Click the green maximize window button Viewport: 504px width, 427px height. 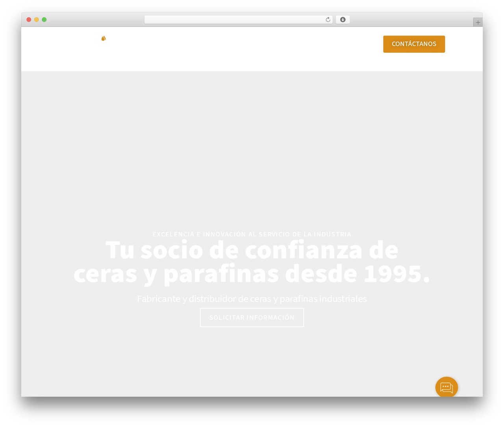[44, 20]
